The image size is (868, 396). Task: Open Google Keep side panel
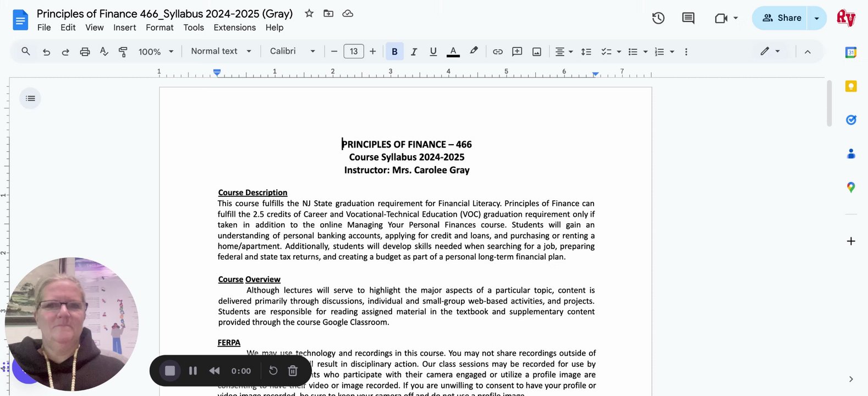point(851,86)
